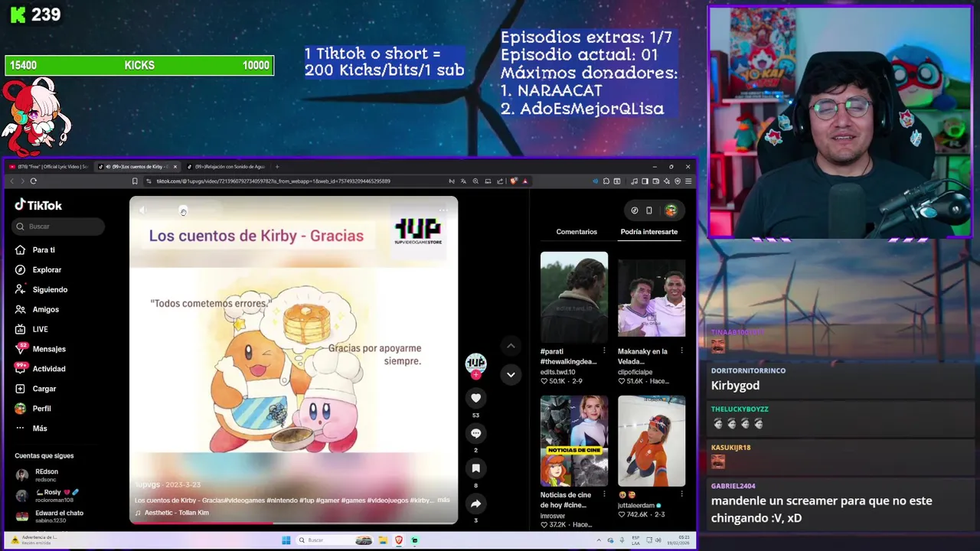Open TikTok Para ti feed
The width and height of the screenshot is (980, 551).
[35, 250]
